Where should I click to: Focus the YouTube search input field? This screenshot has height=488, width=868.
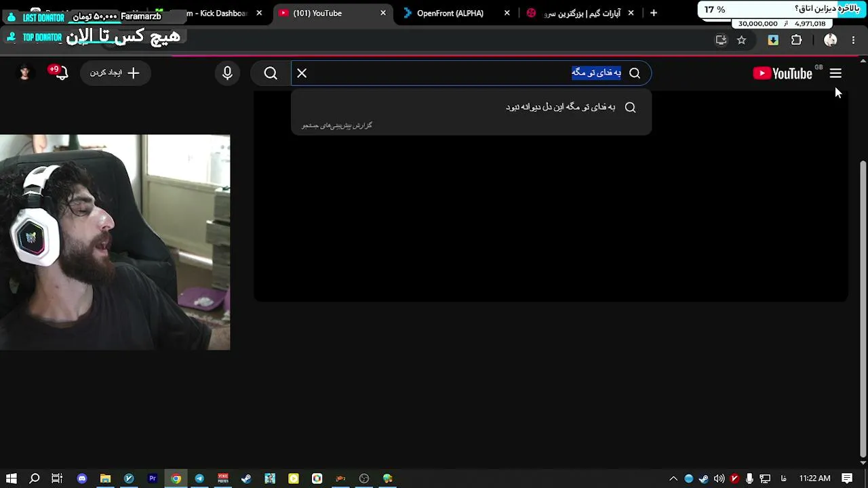click(x=471, y=73)
